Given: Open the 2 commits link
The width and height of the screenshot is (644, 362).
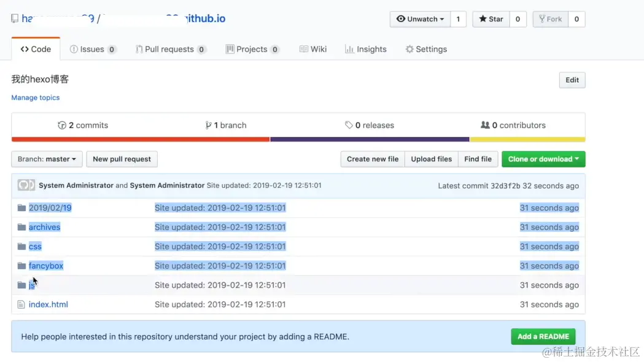Looking at the screenshot, I should point(83,125).
